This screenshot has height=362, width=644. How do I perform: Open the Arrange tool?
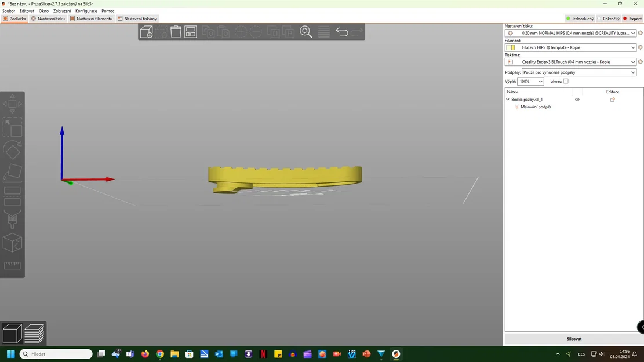pos(191,32)
